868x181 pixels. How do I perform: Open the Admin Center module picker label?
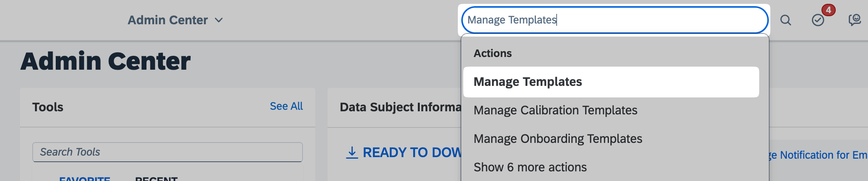pos(168,20)
